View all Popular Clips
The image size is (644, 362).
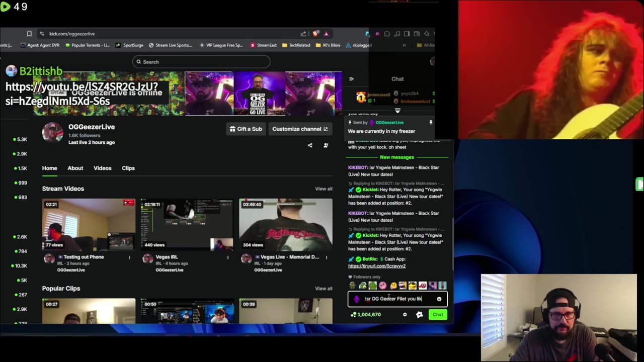324,289
